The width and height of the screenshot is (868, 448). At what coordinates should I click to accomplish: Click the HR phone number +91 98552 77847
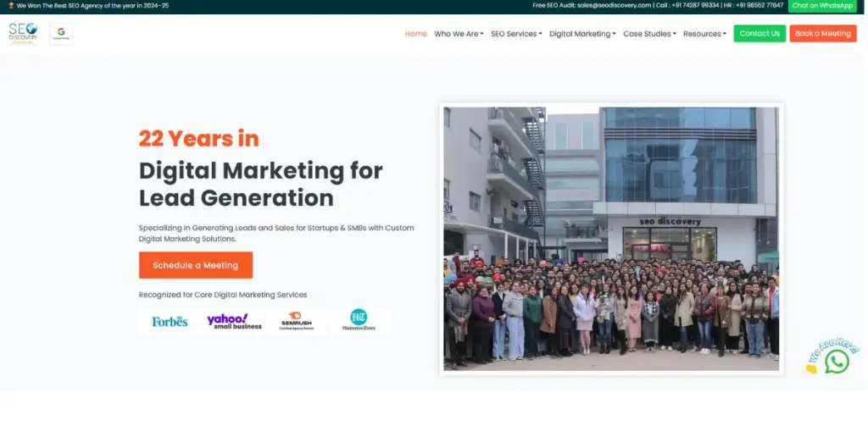pyautogui.click(x=759, y=6)
